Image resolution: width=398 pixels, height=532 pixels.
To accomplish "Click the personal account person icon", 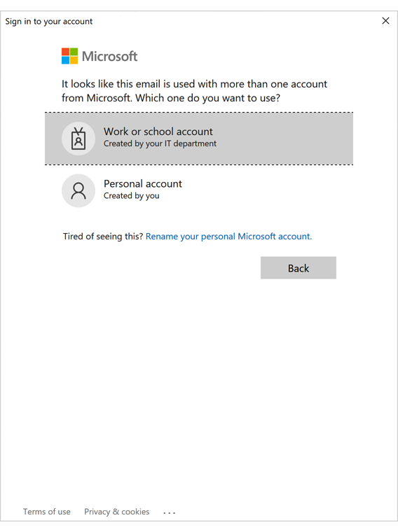I will tap(78, 190).
